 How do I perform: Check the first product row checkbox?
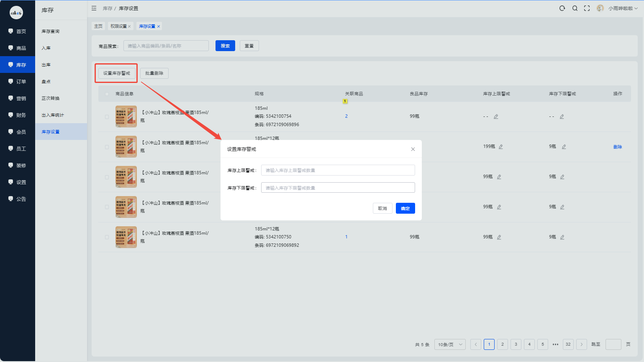point(107,116)
